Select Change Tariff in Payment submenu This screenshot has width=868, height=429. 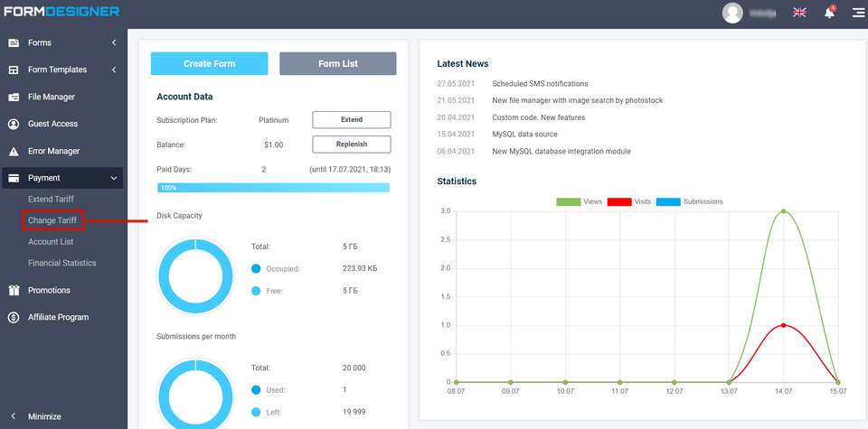tap(52, 220)
